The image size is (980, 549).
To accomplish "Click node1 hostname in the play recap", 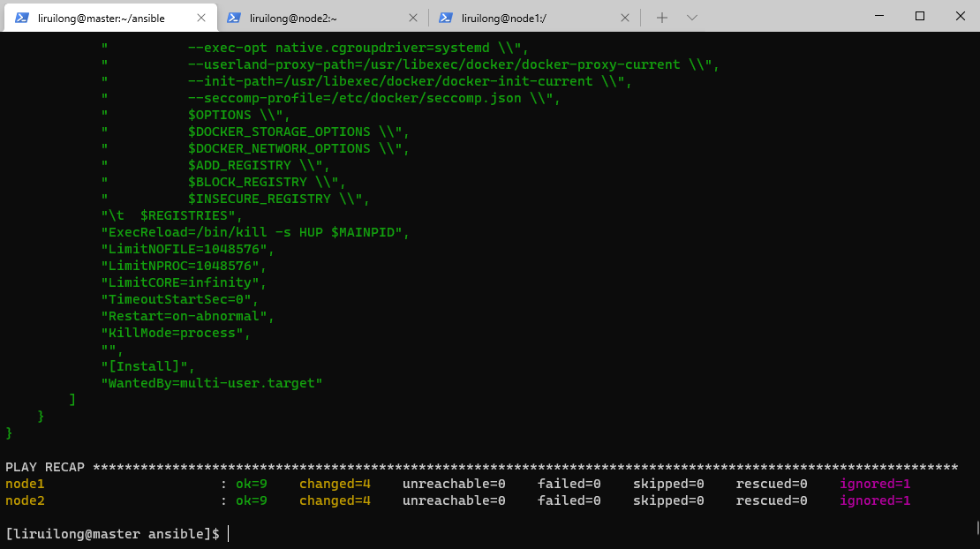I will point(25,484).
